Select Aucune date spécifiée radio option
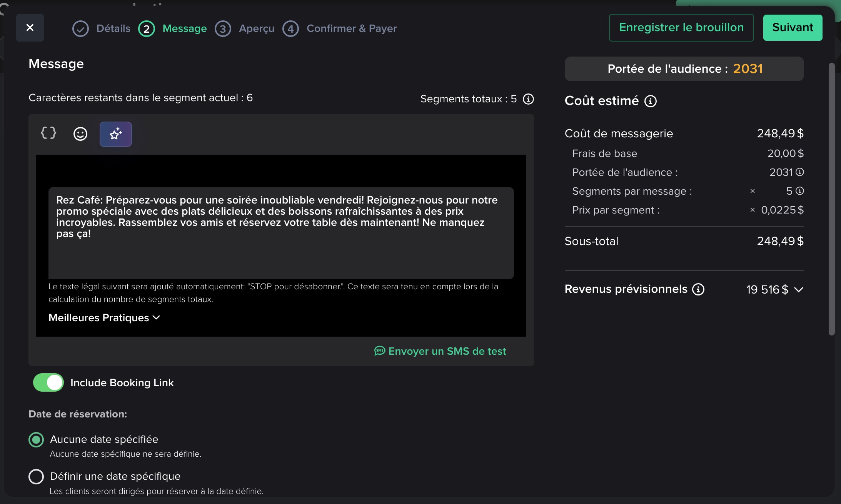The image size is (841, 504). pyautogui.click(x=36, y=439)
